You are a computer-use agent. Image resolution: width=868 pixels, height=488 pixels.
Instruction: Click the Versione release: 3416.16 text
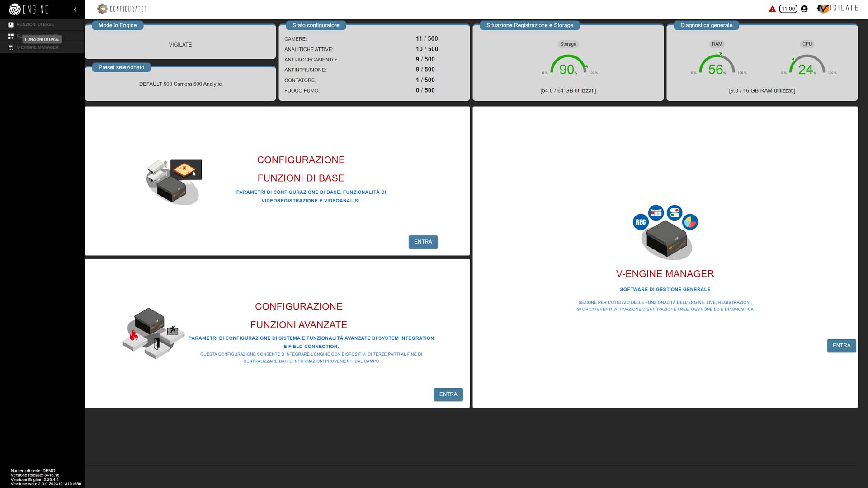click(x=35, y=475)
